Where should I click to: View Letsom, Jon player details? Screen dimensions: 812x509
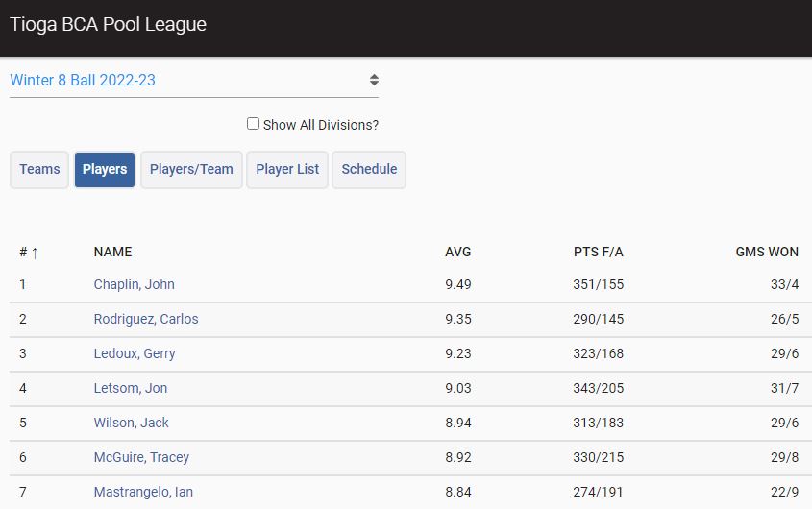tap(131, 388)
